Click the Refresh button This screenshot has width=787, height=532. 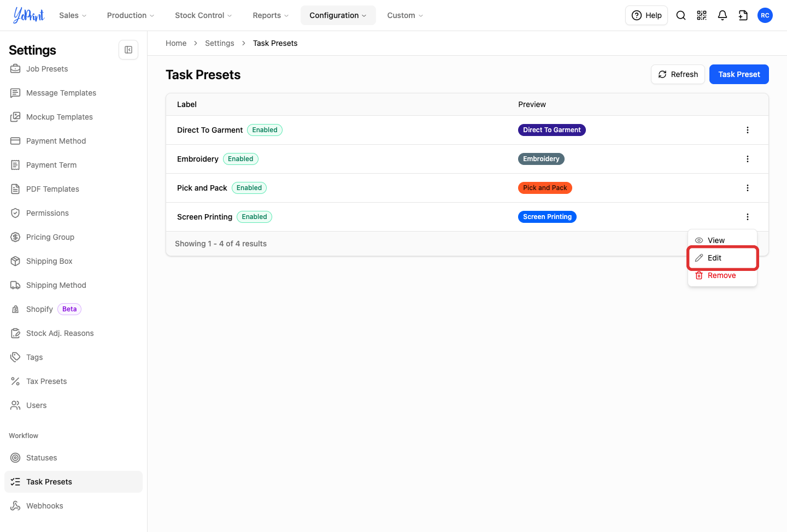click(x=678, y=74)
